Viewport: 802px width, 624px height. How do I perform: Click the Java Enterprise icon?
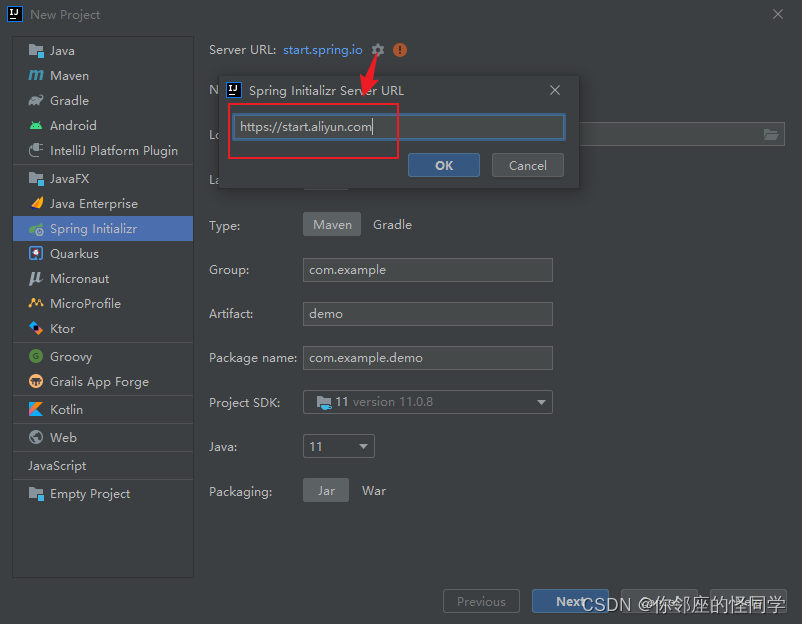[36, 203]
